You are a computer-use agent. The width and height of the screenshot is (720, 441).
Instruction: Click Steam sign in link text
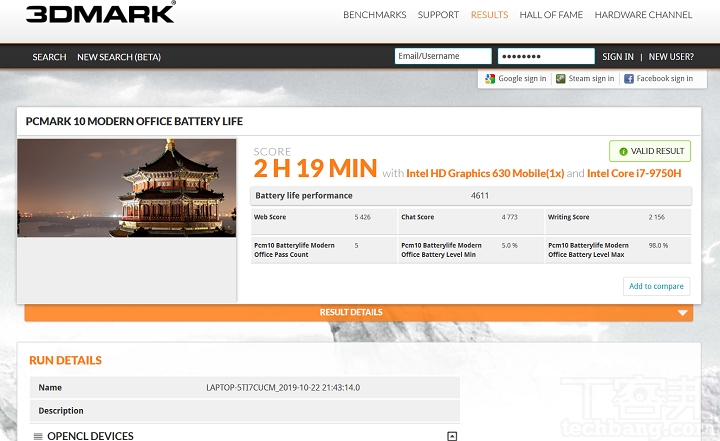tap(591, 79)
